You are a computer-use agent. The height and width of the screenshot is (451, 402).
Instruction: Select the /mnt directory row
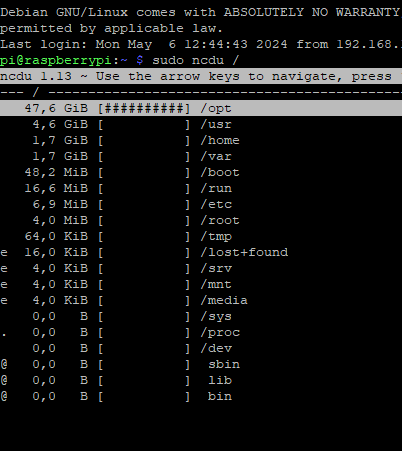[201, 284]
